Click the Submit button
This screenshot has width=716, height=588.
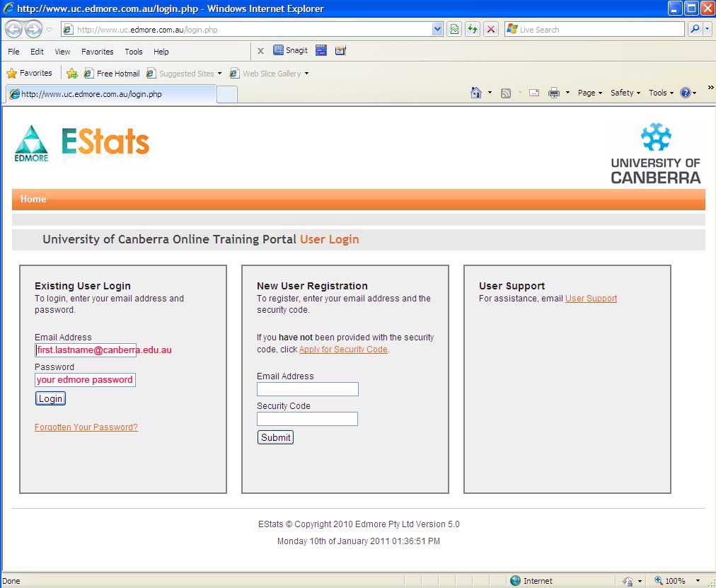point(275,437)
